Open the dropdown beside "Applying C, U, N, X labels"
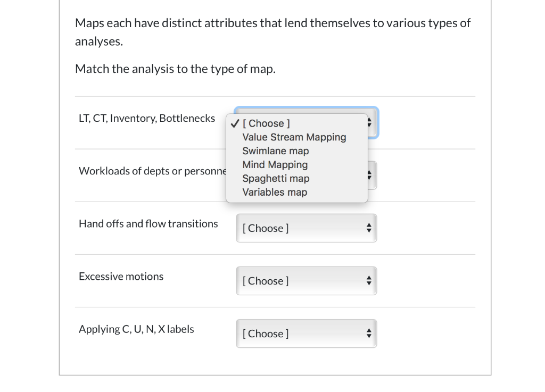The height and width of the screenshot is (392, 545). tap(306, 333)
